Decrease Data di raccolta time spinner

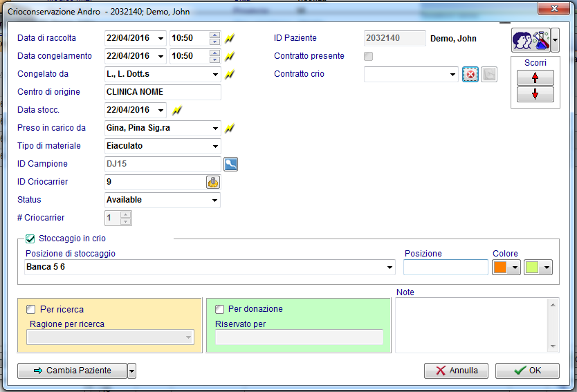pos(214,41)
